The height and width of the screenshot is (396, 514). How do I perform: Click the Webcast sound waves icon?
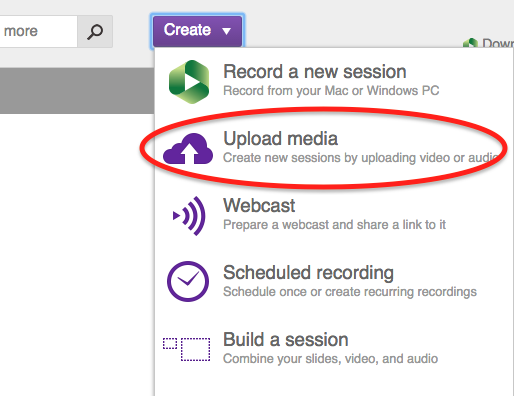[x=189, y=216]
